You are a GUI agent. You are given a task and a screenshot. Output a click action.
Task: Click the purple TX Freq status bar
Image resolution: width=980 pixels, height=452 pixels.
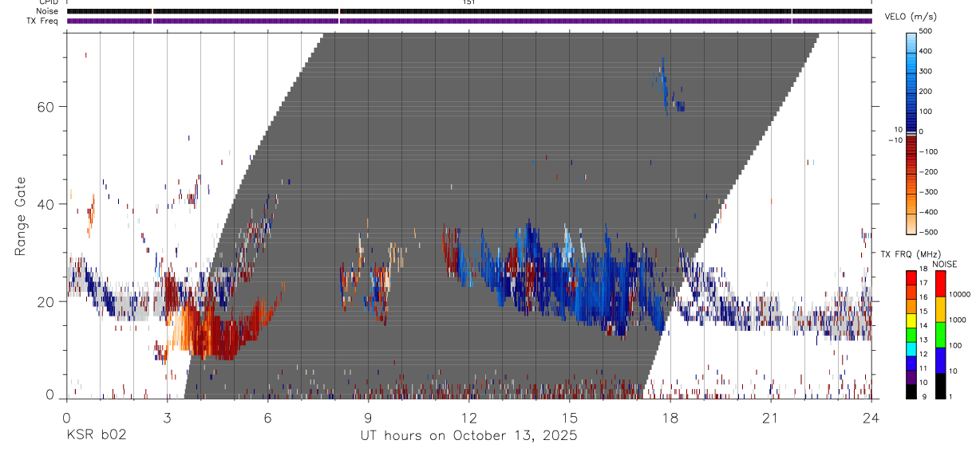point(469,21)
